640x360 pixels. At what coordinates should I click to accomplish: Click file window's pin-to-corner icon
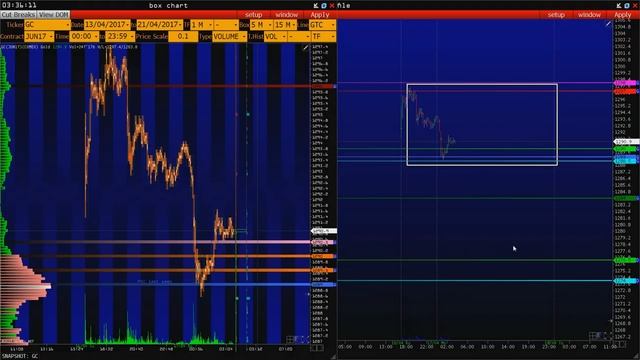coord(619,5)
